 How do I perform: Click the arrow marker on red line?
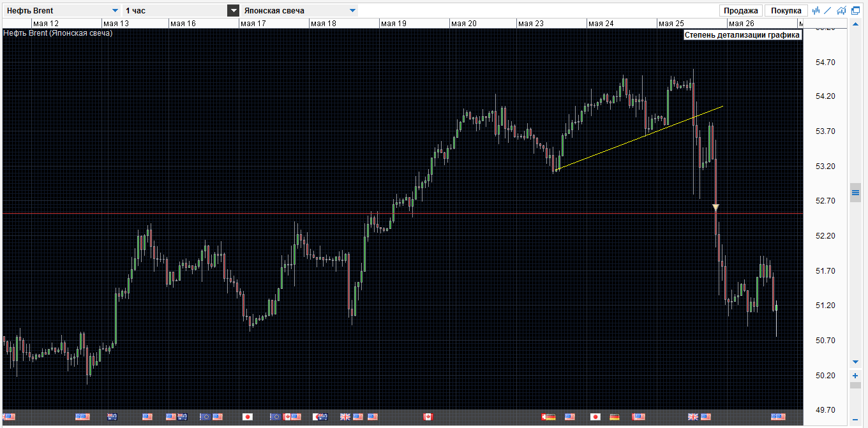(715, 207)
